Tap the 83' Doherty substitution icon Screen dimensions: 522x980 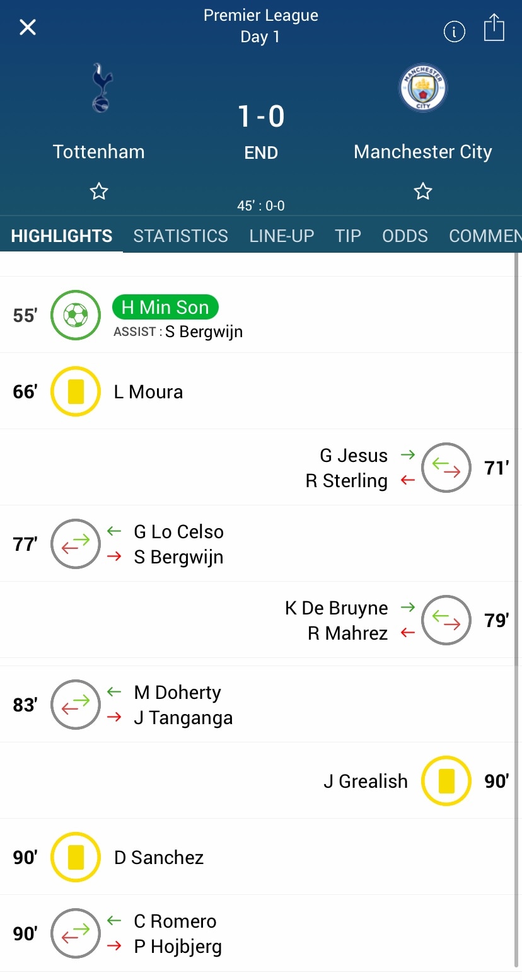[x=76, y=705]
